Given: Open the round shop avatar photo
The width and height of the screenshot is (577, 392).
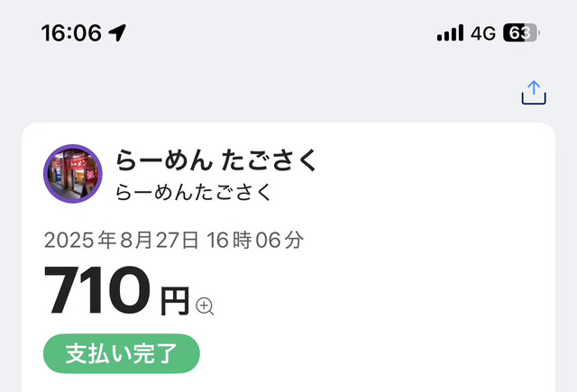Looking at the screenshot, I should point(73,174).
